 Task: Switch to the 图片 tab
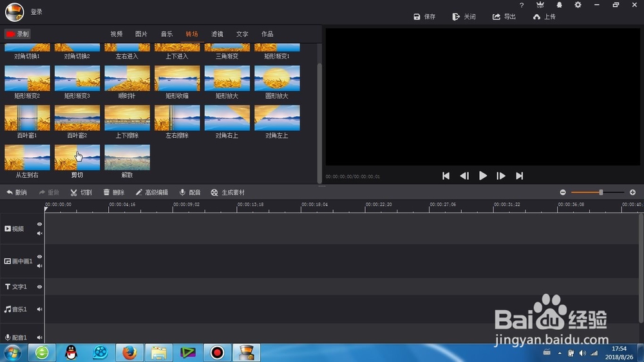click(141, 34)
